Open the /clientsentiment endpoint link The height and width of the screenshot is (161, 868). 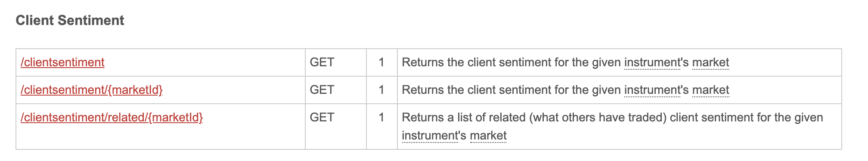(62, 62)
